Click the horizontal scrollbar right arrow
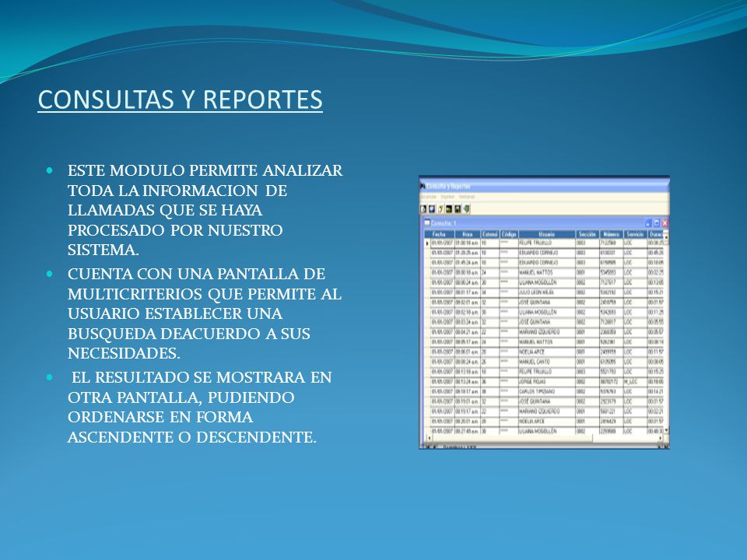The width and height of the screenshot is (747, 560). click(x=661, y=438)
